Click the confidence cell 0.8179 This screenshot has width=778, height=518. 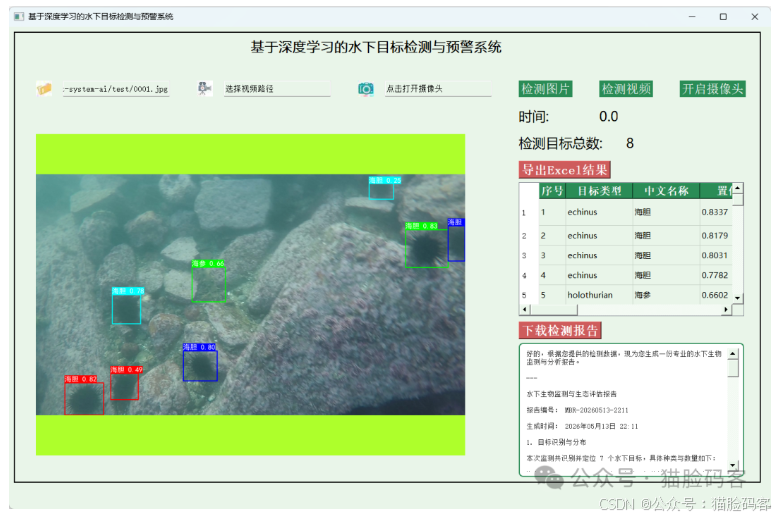click(715, 236)
